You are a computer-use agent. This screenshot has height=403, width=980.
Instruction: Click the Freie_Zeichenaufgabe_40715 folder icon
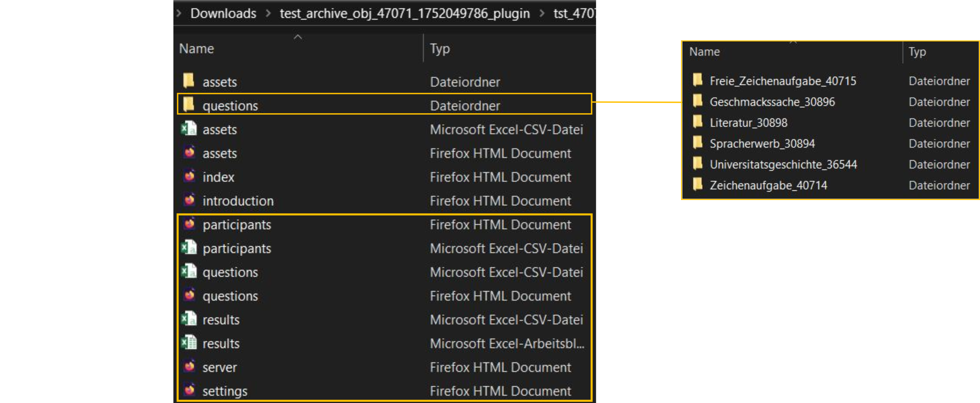[698, 80]
